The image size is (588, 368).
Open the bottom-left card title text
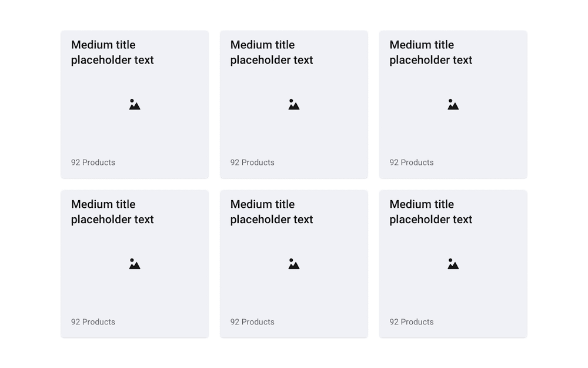(112, 212)
